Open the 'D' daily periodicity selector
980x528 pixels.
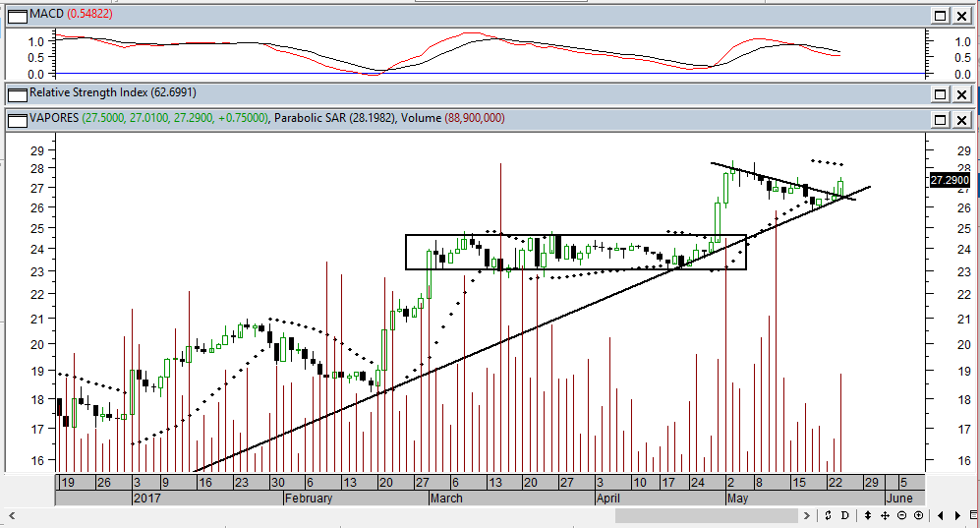(x=845, y=515)
